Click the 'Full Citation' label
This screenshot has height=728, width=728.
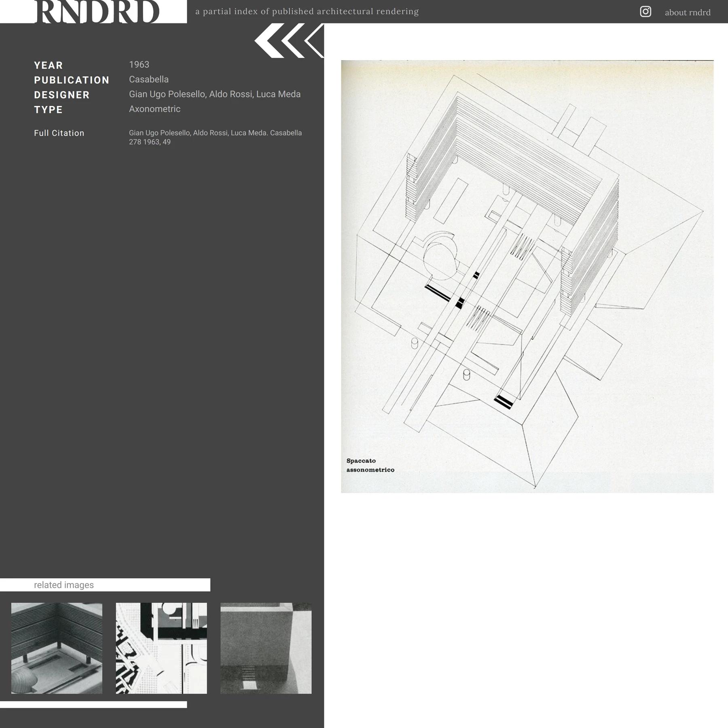(x=59, y=133)
